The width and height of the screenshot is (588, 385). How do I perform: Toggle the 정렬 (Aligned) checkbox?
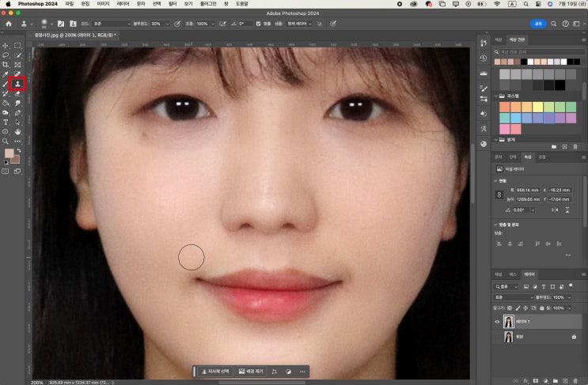(259, 24)
